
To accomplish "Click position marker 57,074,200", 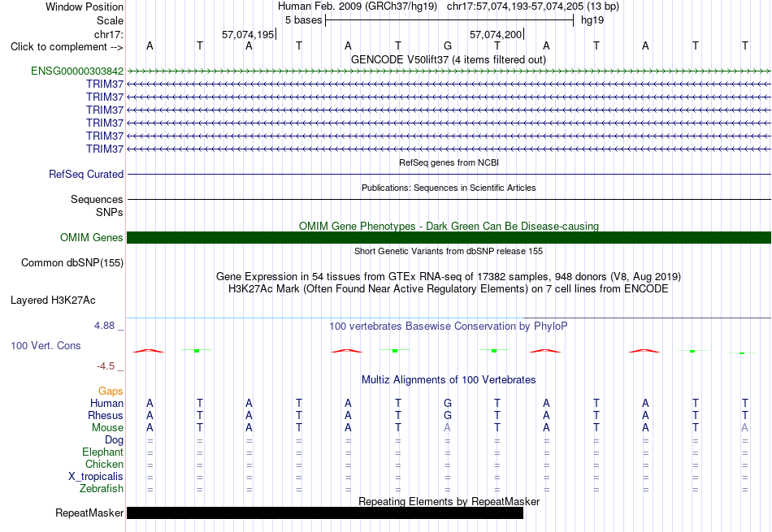I will click(x=496, y=34).
